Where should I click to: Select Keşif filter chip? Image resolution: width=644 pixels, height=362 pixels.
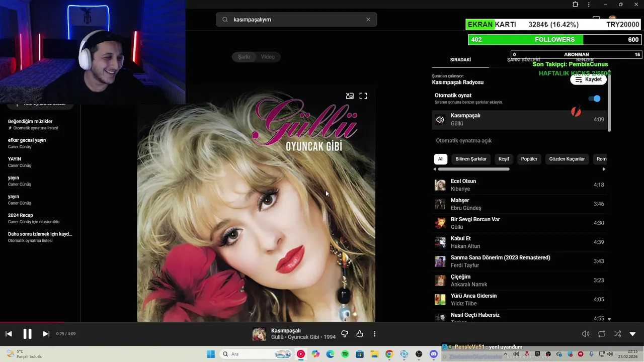504,159
